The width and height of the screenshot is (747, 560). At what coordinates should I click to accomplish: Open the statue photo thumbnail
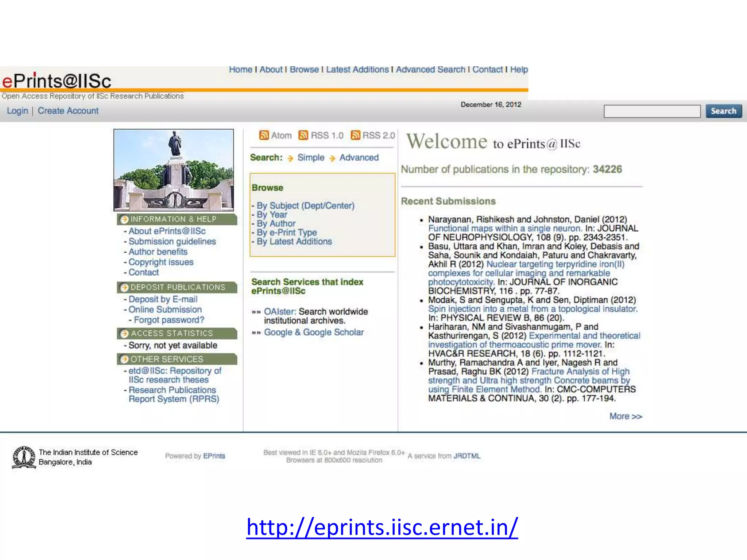(x=174, y=170)
